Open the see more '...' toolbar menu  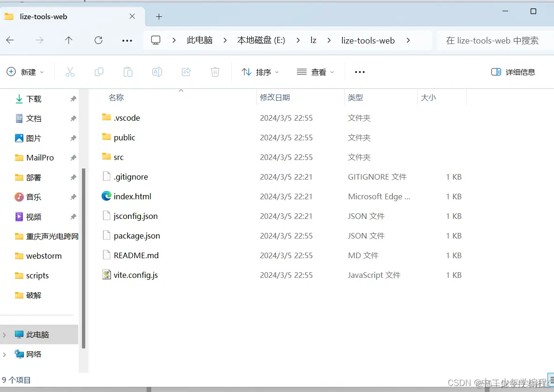(359, 72)
